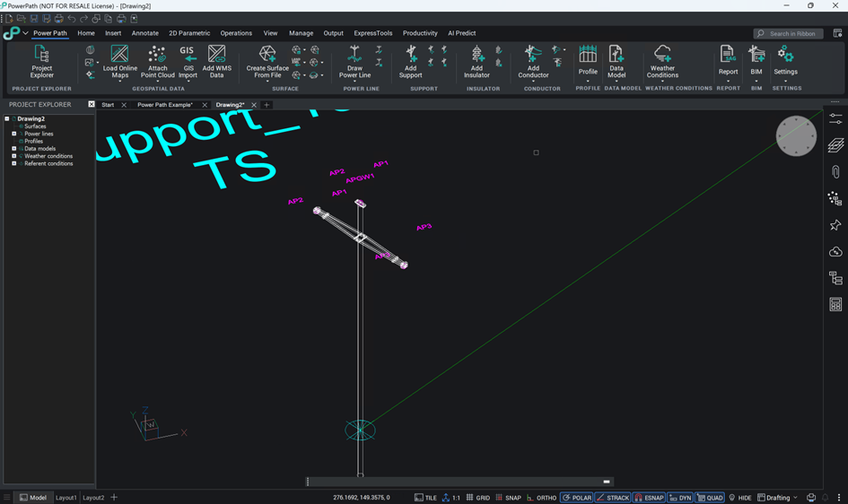
Task: Switch to Layout1 tab
Action: (x=66, y=498)
